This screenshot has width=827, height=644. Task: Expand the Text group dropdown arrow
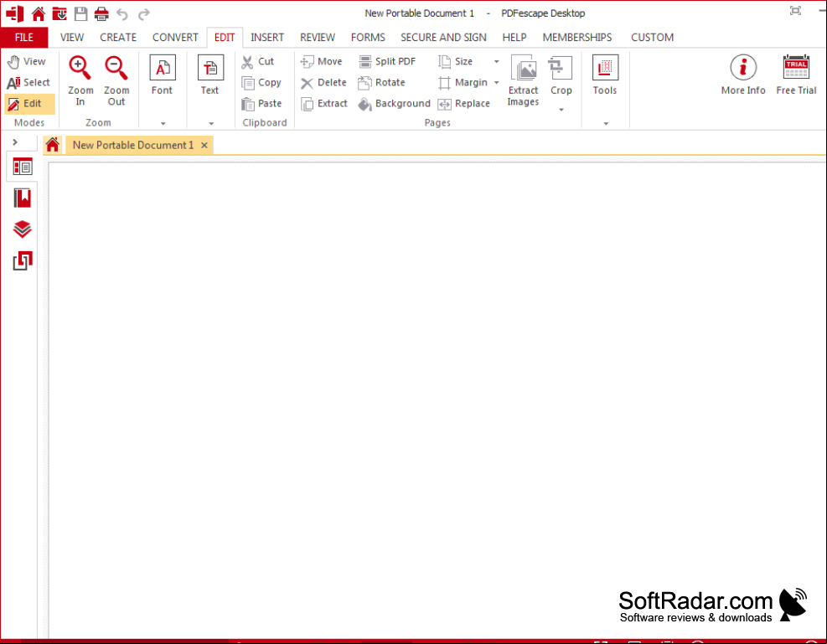211,123
